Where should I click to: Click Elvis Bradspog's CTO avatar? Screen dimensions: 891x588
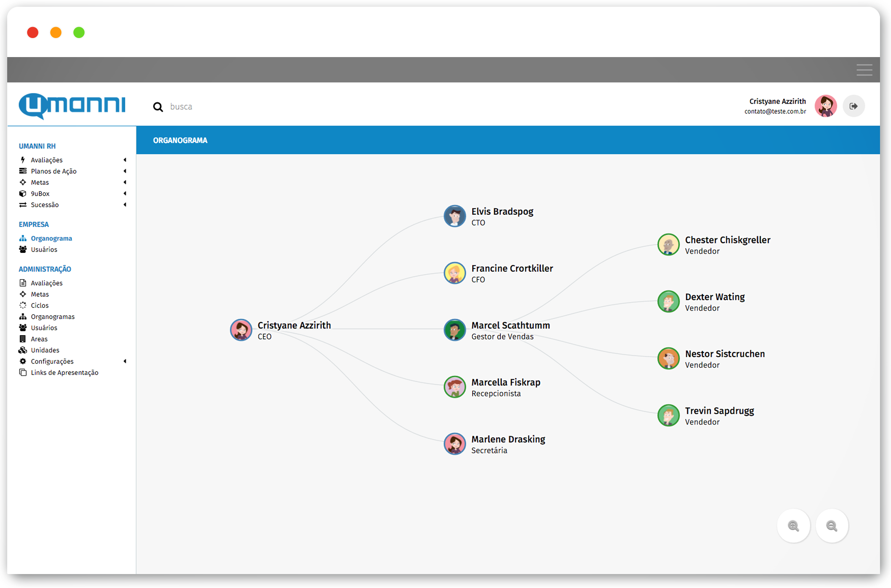(x=454, y=216)
